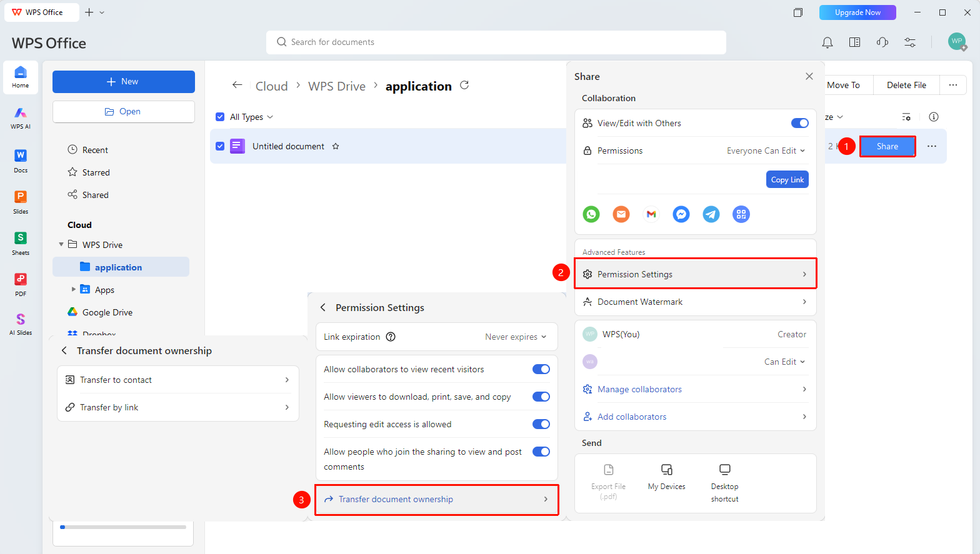Click the New button
The image size is (980, 554).
[x=124, y=82]
